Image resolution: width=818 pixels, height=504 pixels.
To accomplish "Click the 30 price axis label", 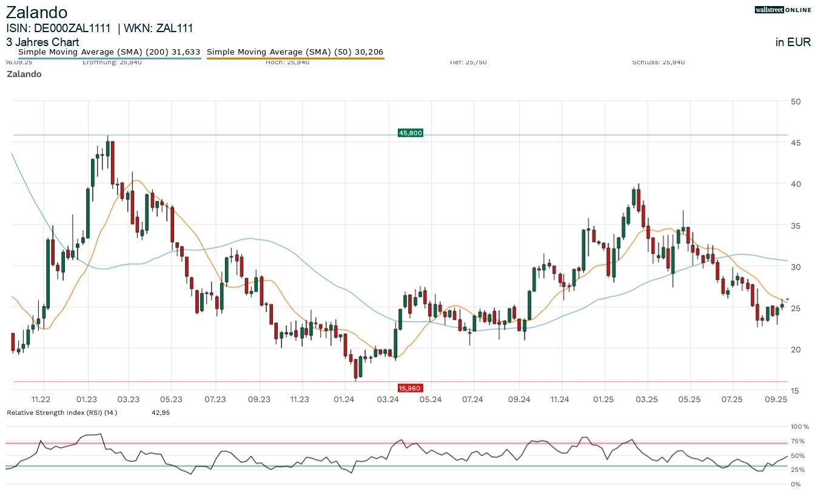I will (796, 267).
